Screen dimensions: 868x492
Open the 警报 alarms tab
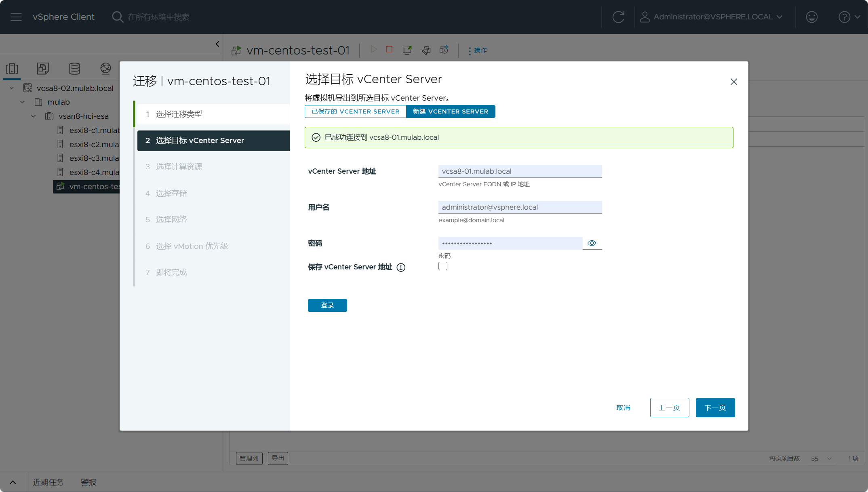tap(88, 482)
